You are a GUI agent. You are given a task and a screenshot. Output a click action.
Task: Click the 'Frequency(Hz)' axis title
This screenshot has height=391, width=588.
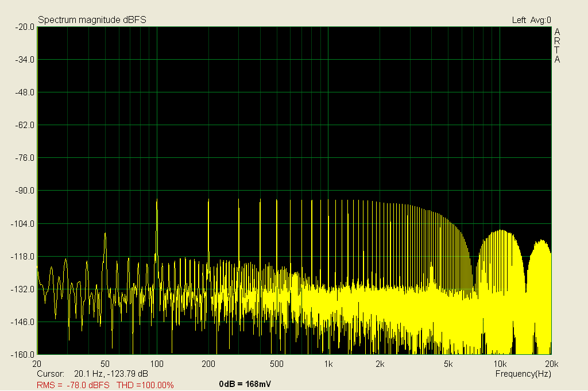coord(523,374)
